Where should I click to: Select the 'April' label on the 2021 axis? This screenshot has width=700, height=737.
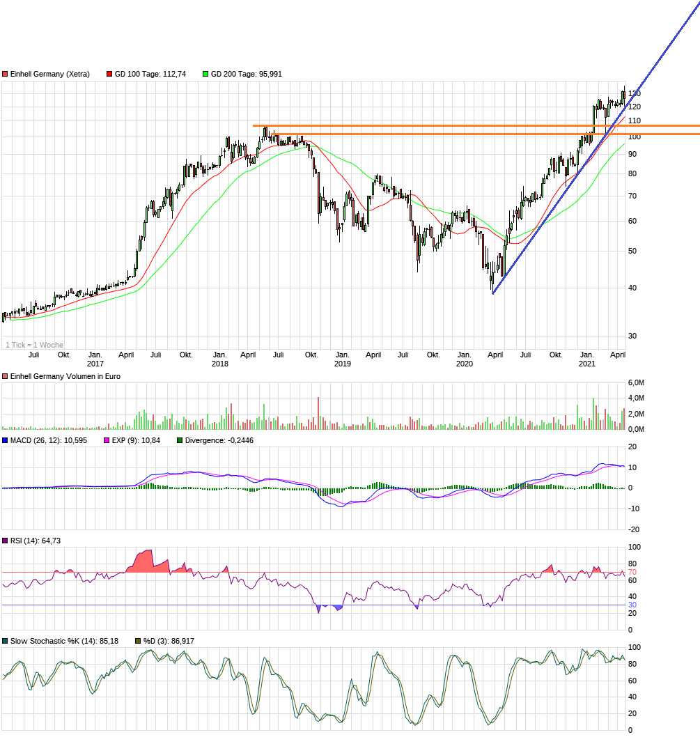click(618, 355)
